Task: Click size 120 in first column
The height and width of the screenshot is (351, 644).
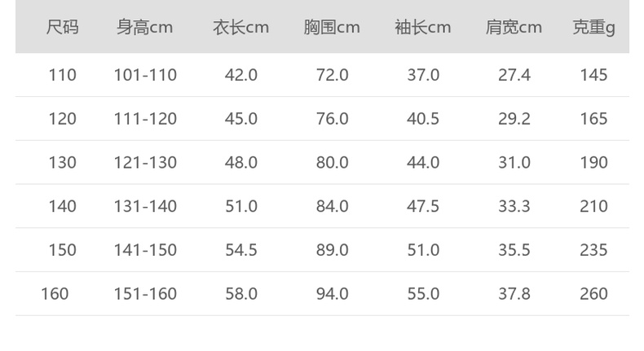Action: tap(62, 119)
